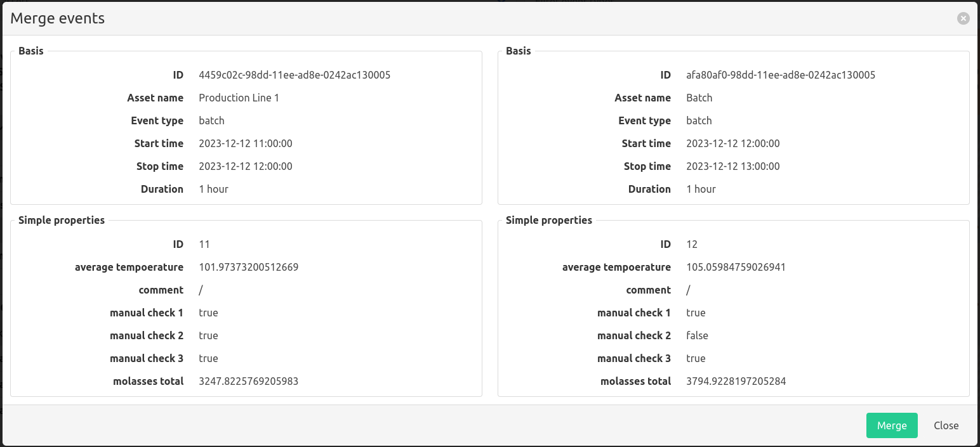The height and width of the screenshot is (447, 980).
Task: Select start time 2023-12-12 11:00:00
Action: [246, 143]
